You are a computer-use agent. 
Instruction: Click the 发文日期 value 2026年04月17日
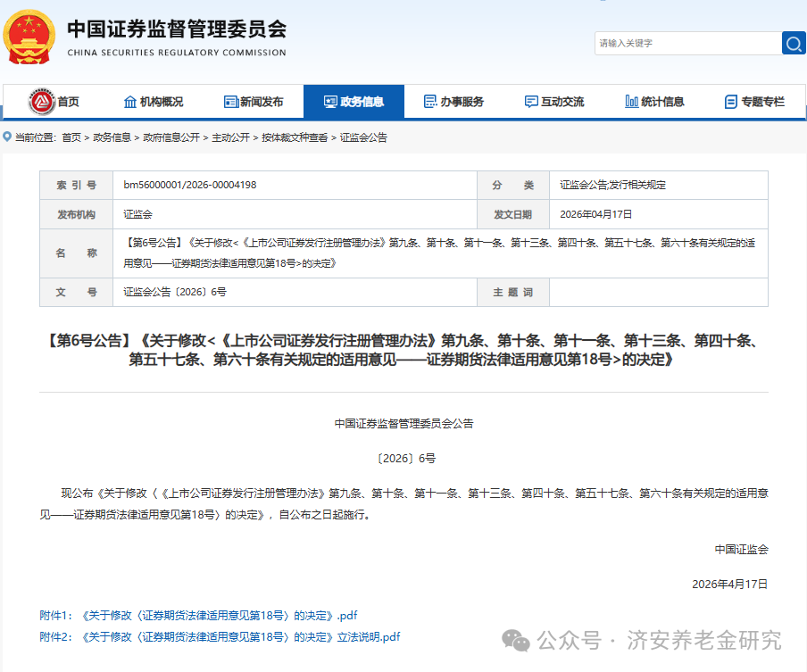[x=595, y=214]
